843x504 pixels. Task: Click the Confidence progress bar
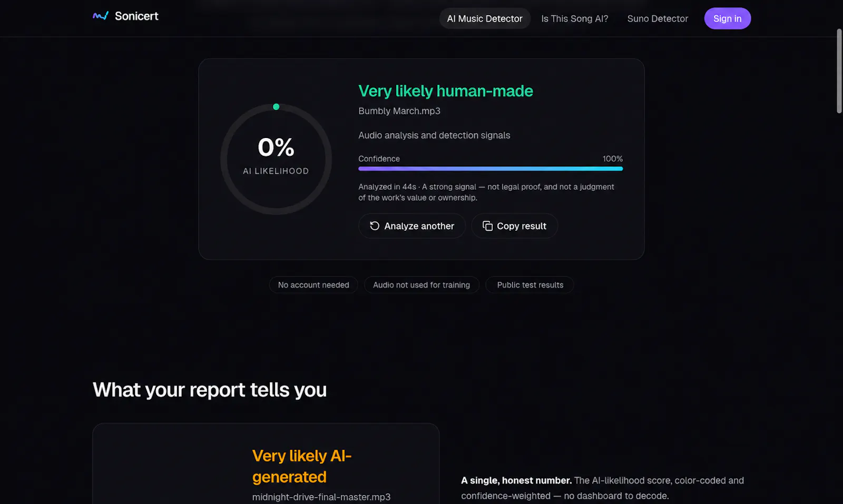click(491, 169)
